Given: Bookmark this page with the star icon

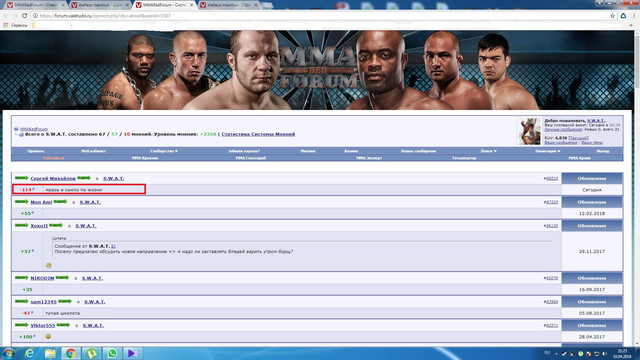Looking at the screenshot, I should coord(613,16).
